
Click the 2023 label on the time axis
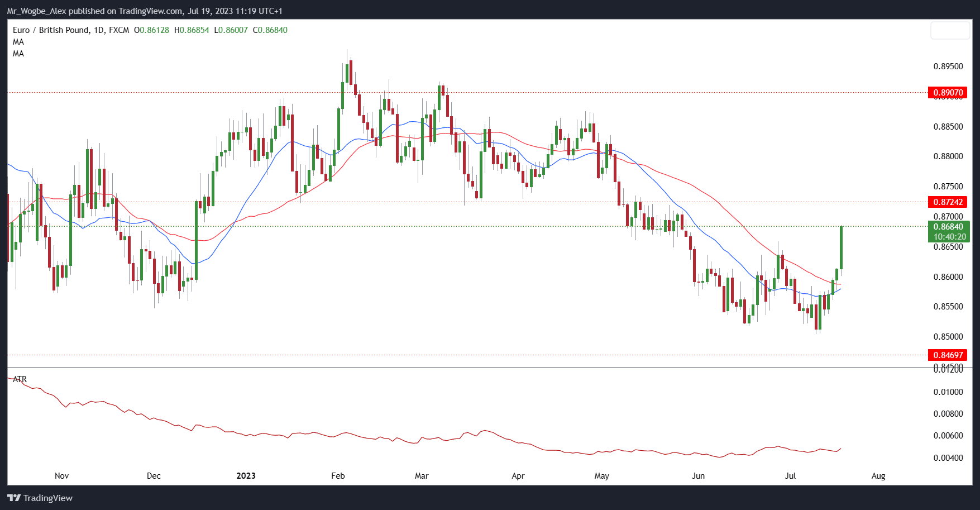coord(246,476)
